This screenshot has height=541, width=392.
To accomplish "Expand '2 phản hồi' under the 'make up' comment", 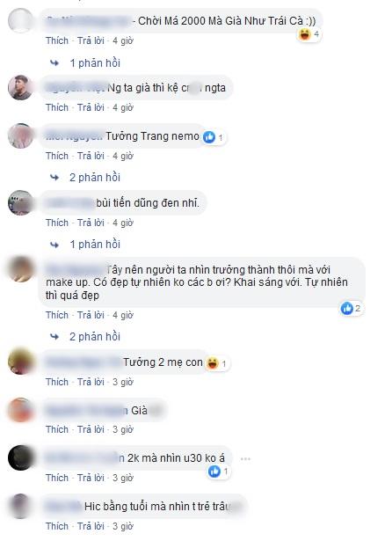I will pos(95,337).
